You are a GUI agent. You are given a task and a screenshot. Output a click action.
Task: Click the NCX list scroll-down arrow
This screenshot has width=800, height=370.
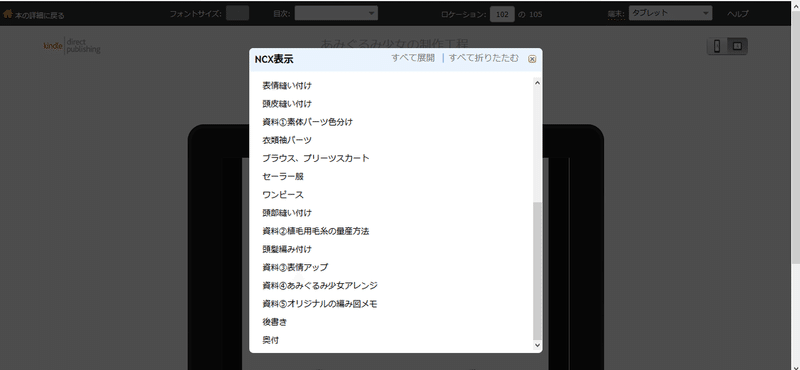pos(537,346)
